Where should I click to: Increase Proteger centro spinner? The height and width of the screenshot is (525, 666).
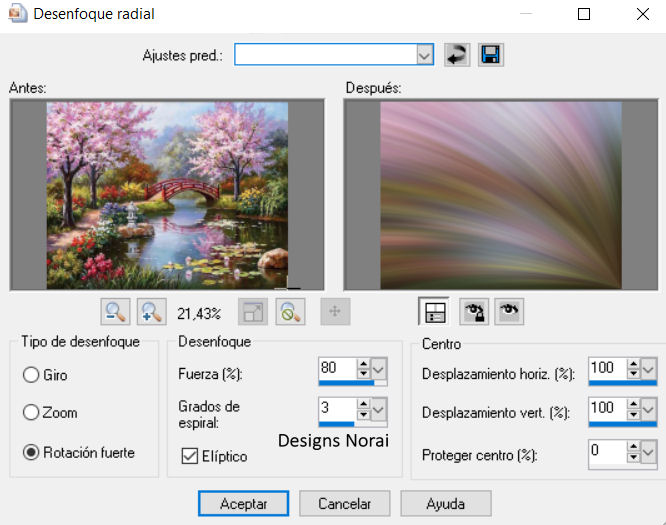633,446
